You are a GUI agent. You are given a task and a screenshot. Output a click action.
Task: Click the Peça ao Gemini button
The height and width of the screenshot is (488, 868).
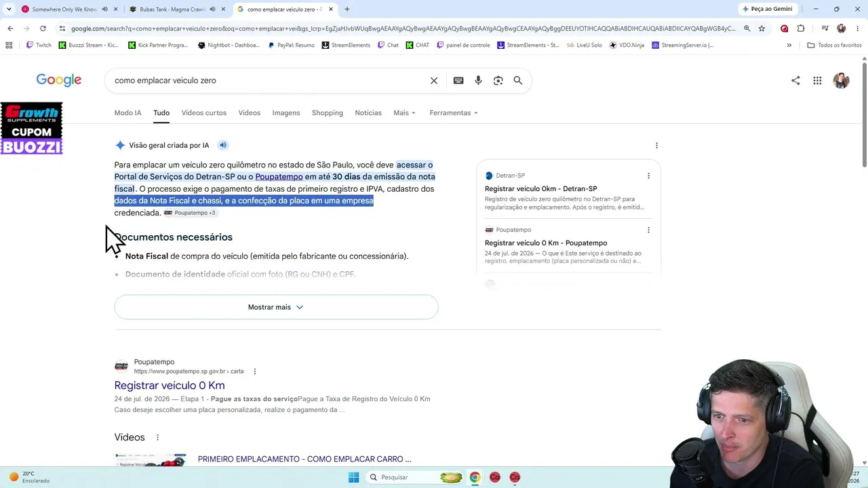tap(767, 9)
